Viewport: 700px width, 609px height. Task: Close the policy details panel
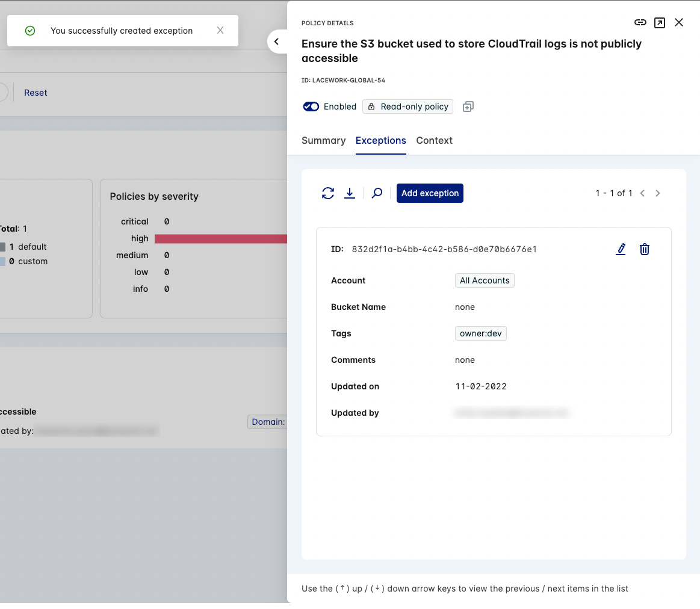click(679, 23)
